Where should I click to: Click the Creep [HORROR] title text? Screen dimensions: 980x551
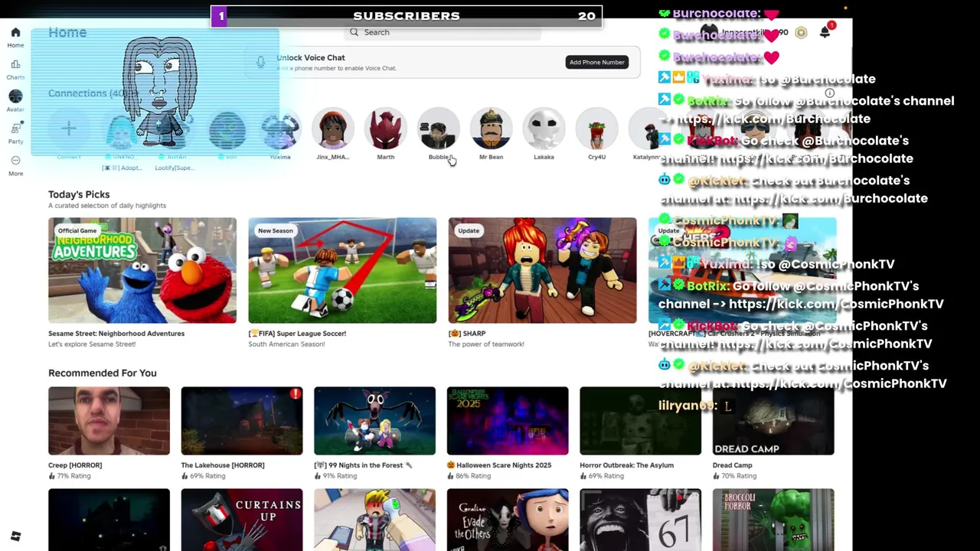pyautogui.click(x=75, y=465)
